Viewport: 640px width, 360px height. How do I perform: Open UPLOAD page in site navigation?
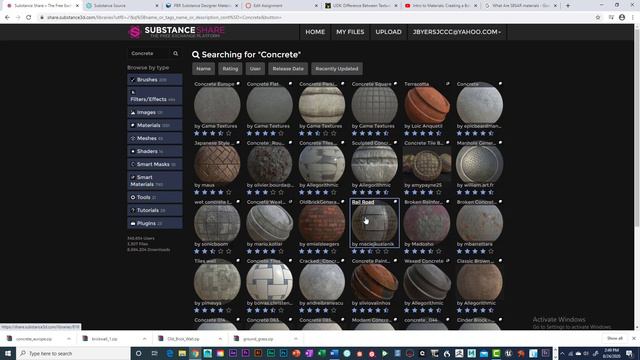[x=388, y=32]
